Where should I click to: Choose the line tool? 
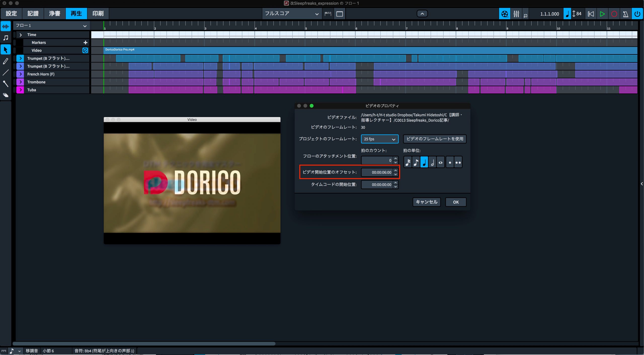click(6, 73)
